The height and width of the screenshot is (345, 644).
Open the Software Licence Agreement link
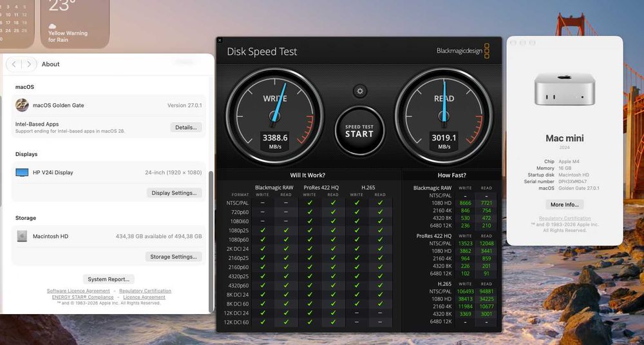coord(79,291)
